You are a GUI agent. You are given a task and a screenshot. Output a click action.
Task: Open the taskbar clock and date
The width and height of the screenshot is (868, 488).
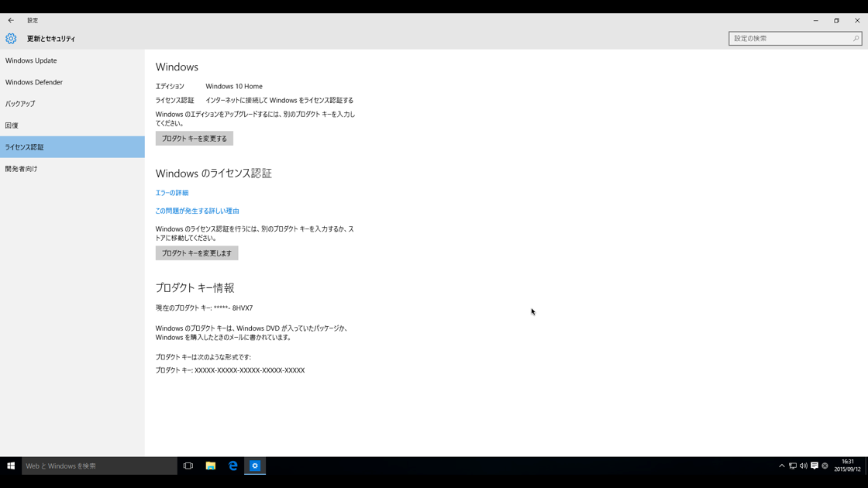tap(848, 466)
